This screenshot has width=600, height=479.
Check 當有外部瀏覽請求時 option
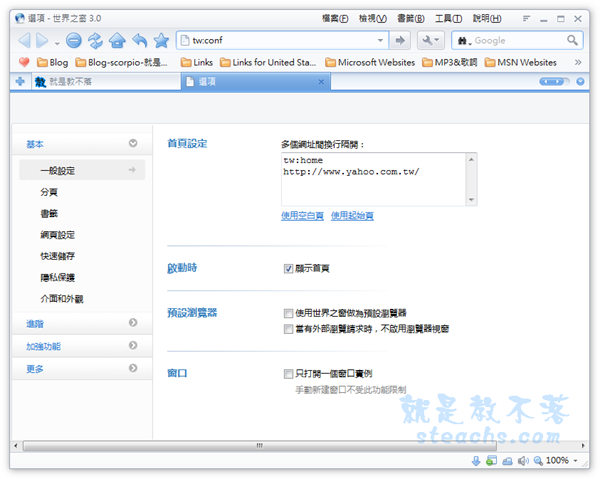point(288,329)
